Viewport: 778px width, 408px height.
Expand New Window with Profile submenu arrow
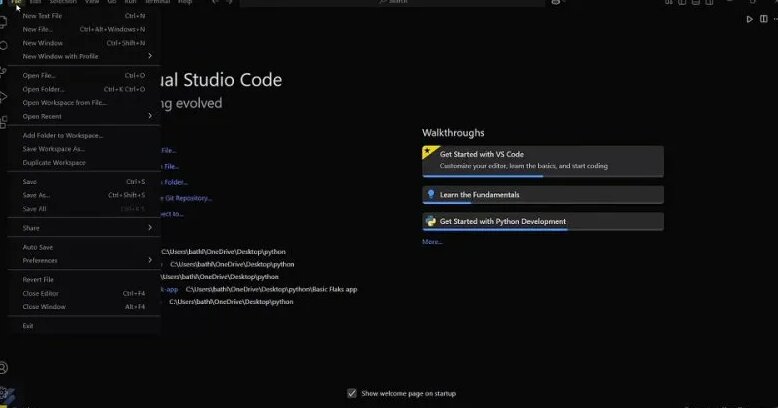150,56
